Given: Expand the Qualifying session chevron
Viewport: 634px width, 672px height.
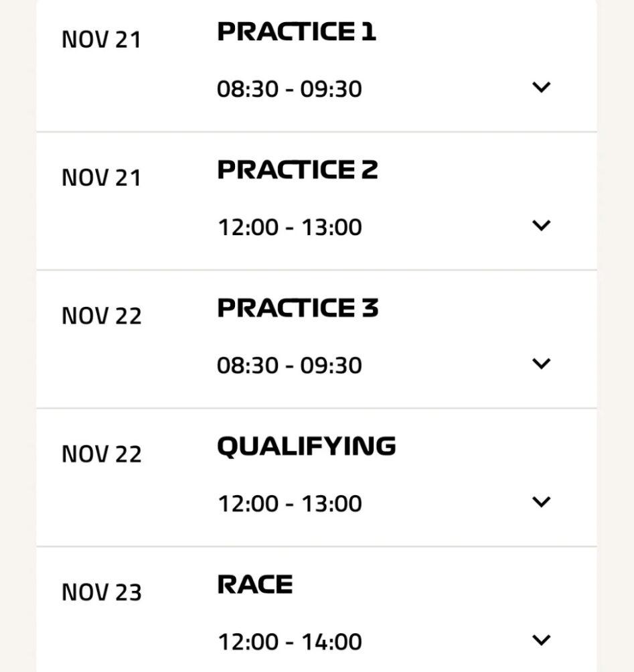Looking at the screenshot, I should coord(541,501).
